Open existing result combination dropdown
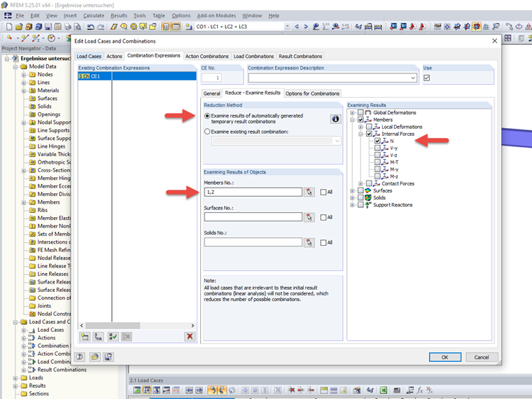The height and width of the screenshot is (399, 532). point(337,141)
